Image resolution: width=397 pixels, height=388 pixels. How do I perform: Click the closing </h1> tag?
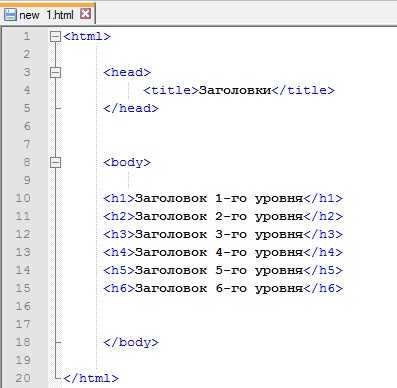[x=323, y=199]
